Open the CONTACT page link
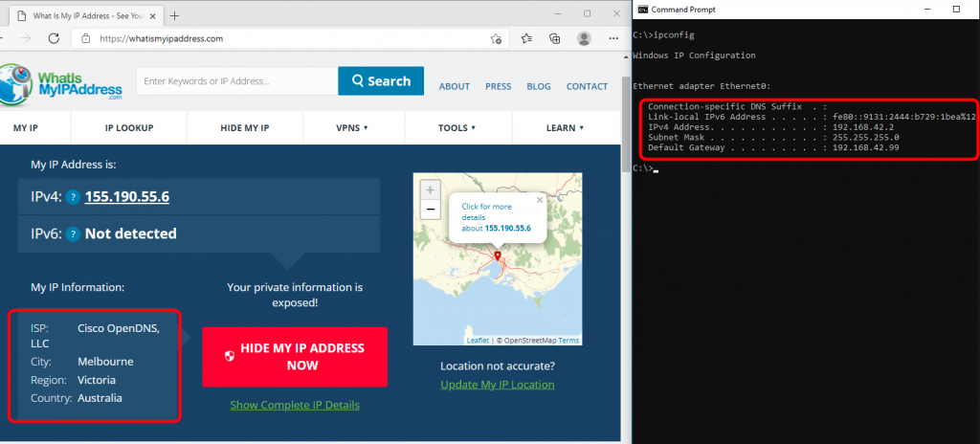Viewport: 980px width, 444px height. pyautogui.click(x=587, y=86)
